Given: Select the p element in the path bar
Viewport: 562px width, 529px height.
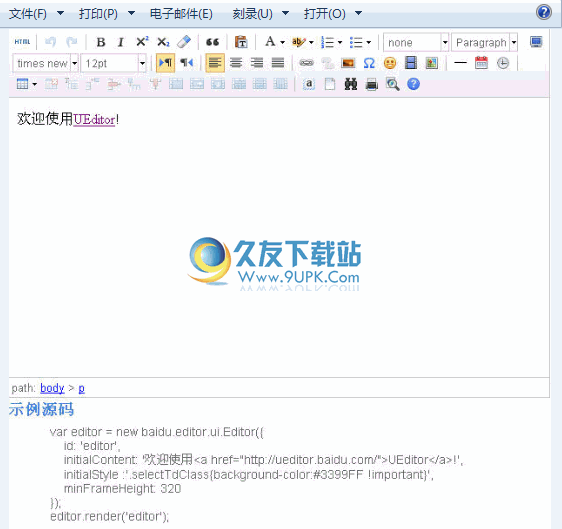Looking at the screenshot, I should click(81, 388).
